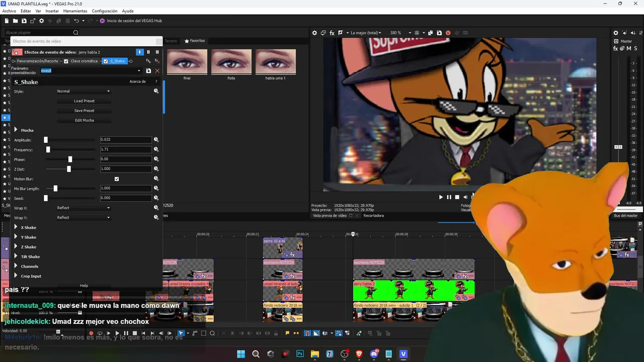Select the Normal edit tool arrow
The height and width of the screenshot is (362, 644).
click(x=181, y=333)
